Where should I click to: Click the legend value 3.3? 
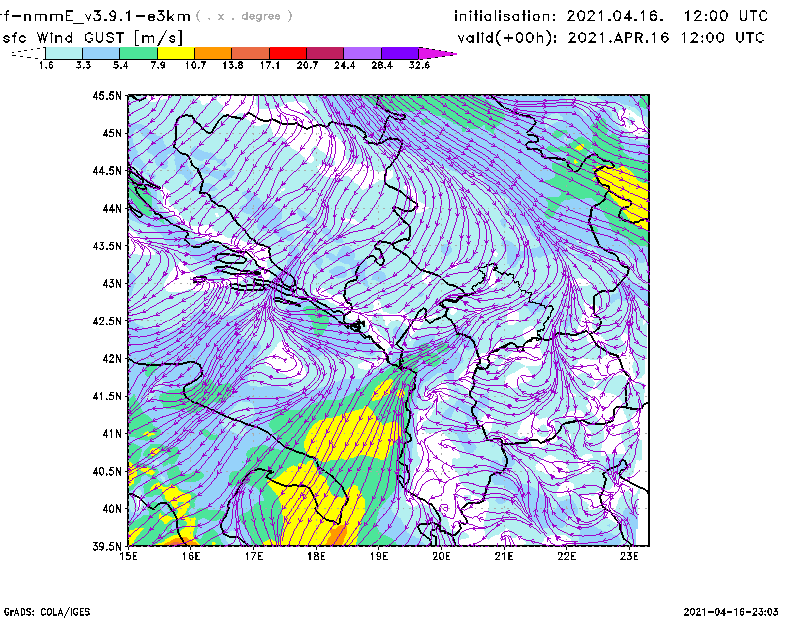[x=83, y=65]
